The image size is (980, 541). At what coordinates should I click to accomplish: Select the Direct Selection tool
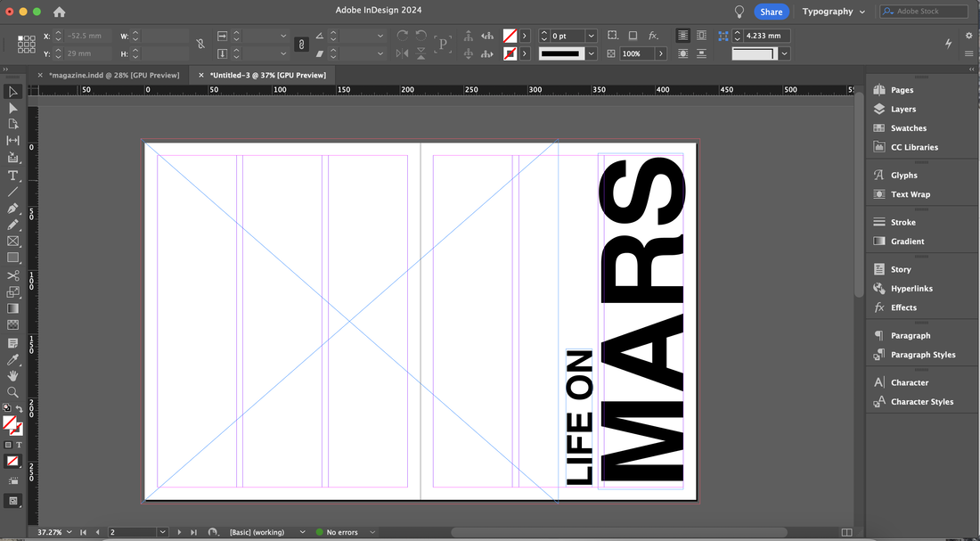(12, 108)
